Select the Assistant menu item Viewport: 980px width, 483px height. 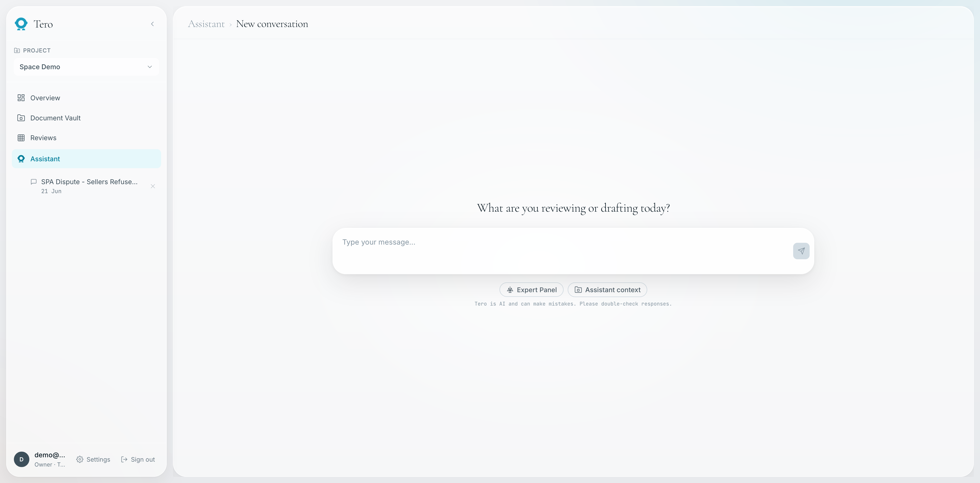pyautogui.click(x=86, y=159)
